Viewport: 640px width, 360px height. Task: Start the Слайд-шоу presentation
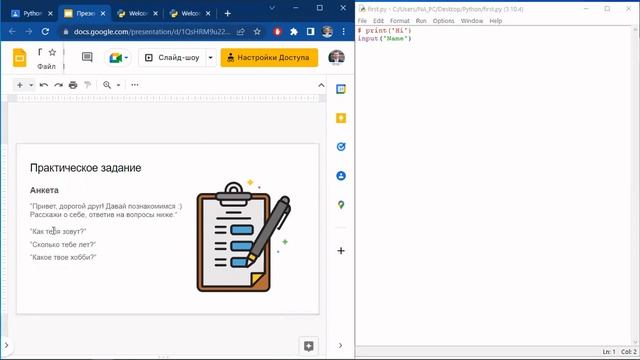tap(172, 58)
